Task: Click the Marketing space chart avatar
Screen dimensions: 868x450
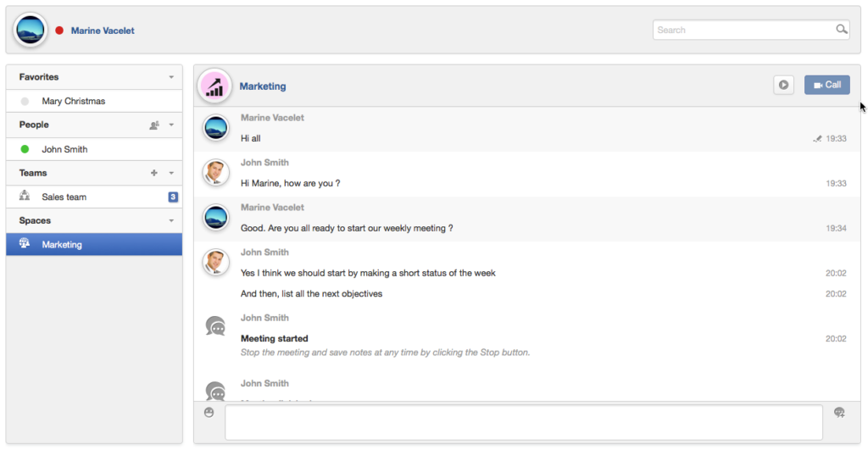Action: point(214,86)
